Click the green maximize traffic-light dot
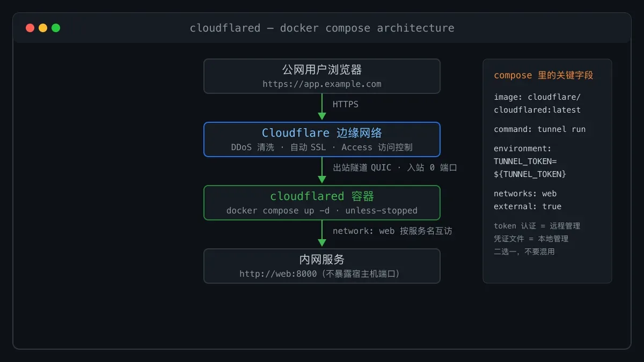 point(56,28)
